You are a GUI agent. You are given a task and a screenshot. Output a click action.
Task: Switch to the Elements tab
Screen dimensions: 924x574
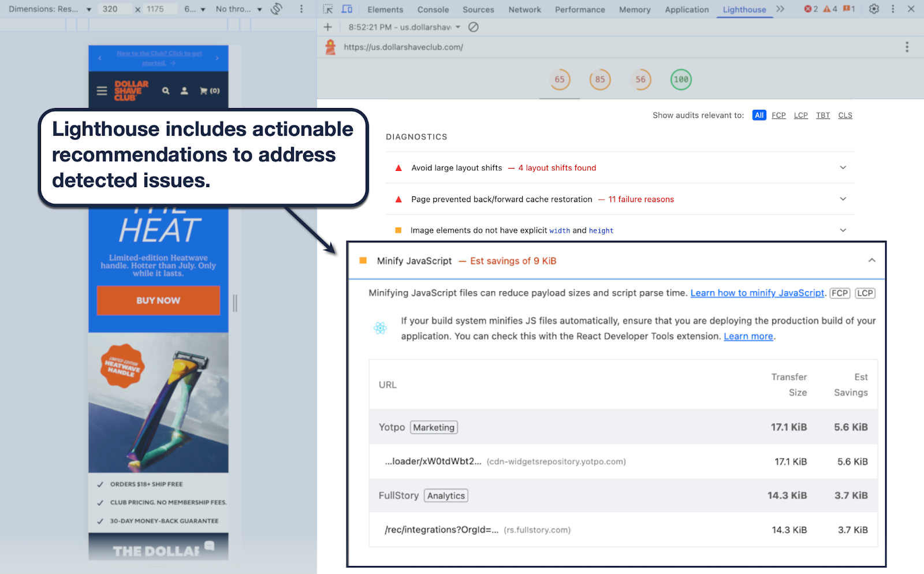(x=385, y=9)
